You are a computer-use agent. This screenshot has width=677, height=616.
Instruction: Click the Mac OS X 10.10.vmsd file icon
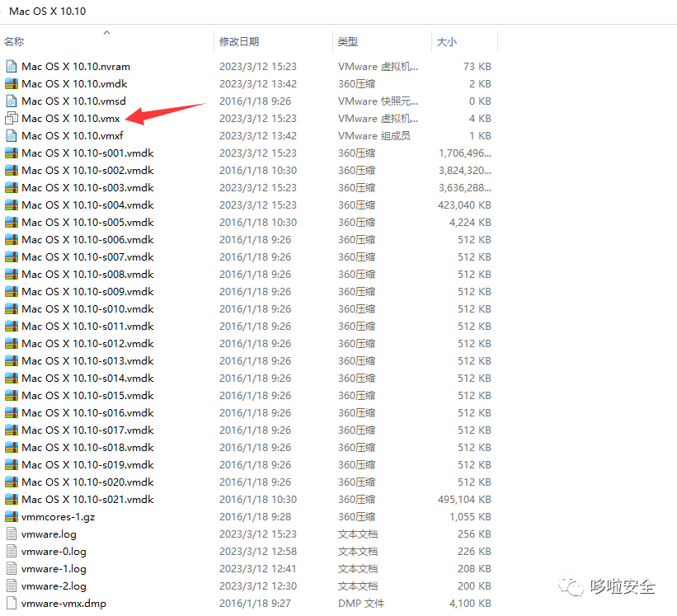(x=12, y=101)
